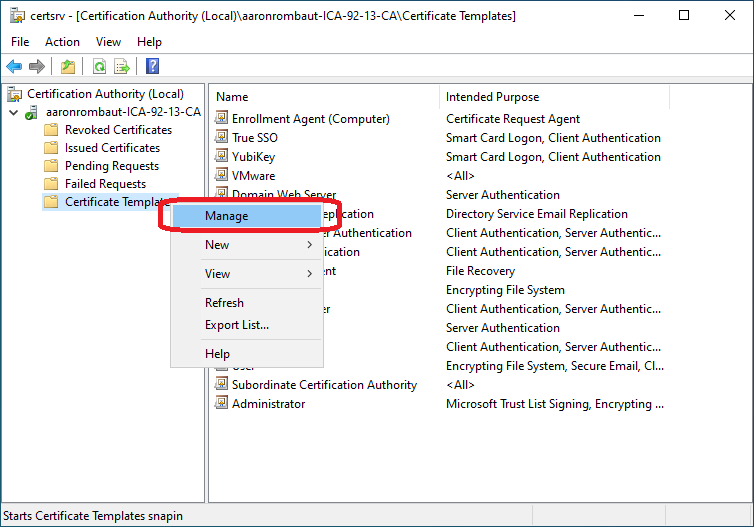
Task: Click the Administrator template icon
Action: tap(222, 404)
